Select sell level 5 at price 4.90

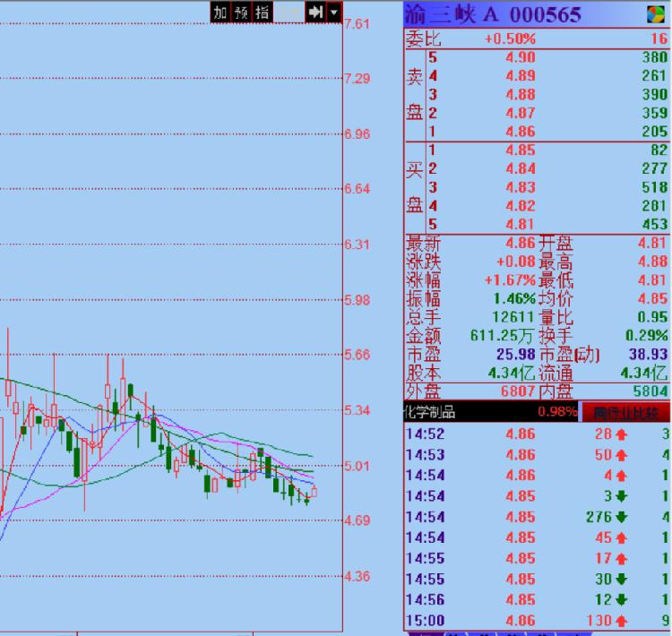[538, 56]
